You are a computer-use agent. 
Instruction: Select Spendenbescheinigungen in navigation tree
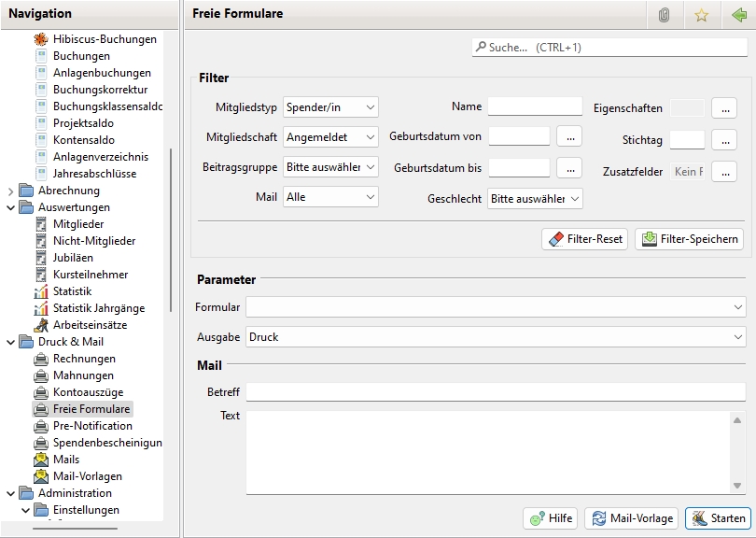106,443
